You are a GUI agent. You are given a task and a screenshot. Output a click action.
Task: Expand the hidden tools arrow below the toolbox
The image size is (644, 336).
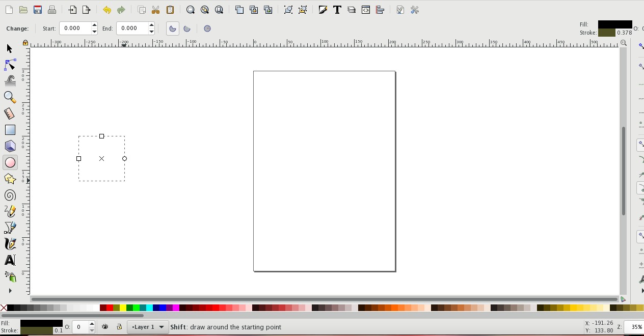[10, 291]
